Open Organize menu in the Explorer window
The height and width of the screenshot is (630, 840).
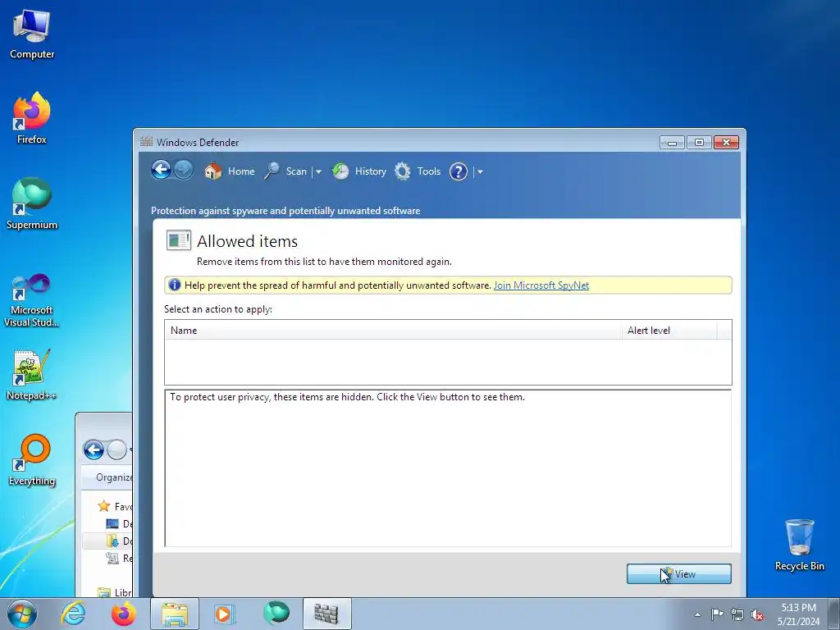113,477
